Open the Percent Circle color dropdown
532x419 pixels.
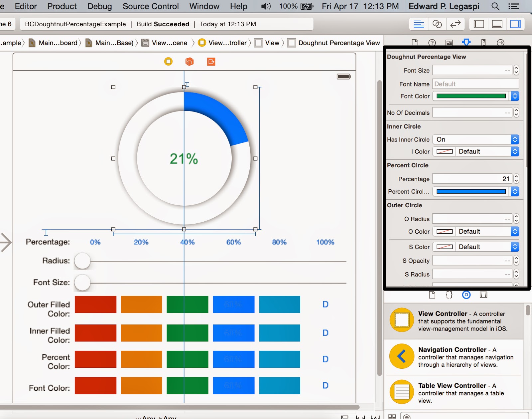coord(515,191)
